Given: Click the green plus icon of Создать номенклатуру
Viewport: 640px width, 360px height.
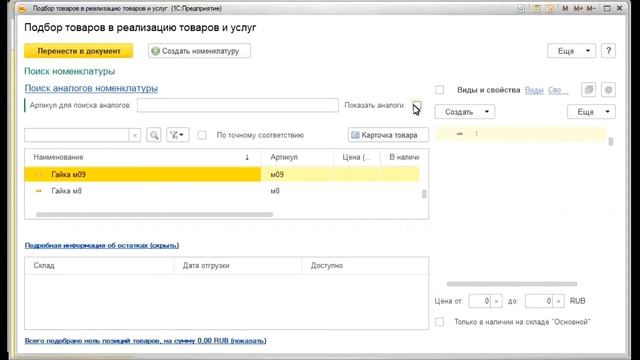Looking at the screenshot, I should pos(156,51).
